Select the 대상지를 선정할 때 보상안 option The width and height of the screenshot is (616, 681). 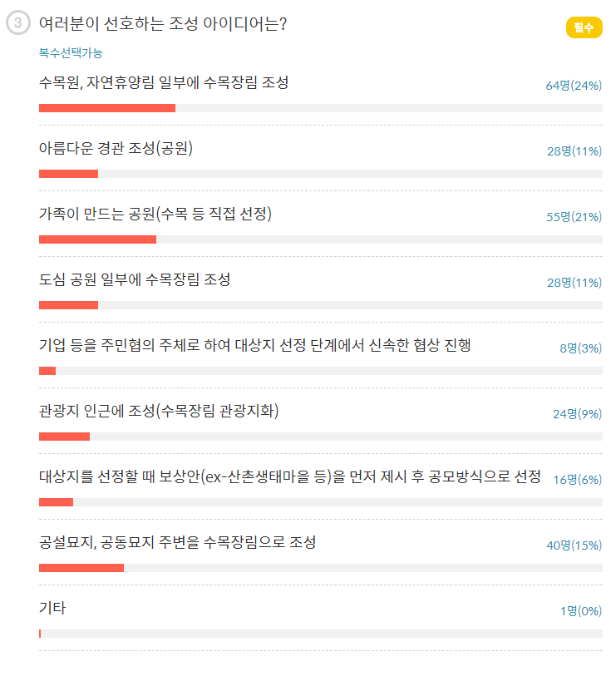click(x=290, y=476)
